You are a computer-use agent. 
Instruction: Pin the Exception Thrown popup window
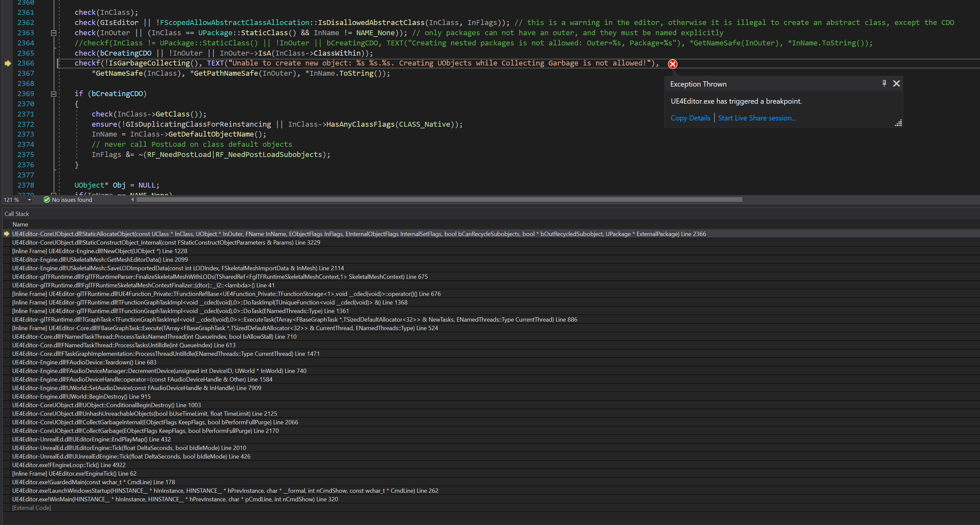[x=884, y=83]
